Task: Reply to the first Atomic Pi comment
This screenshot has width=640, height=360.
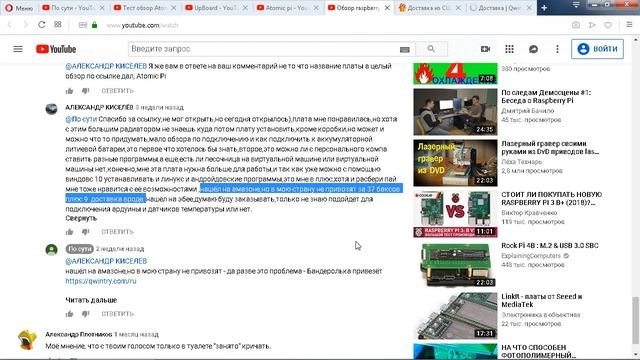Action: pyautogui.click(x=118, y=91)
